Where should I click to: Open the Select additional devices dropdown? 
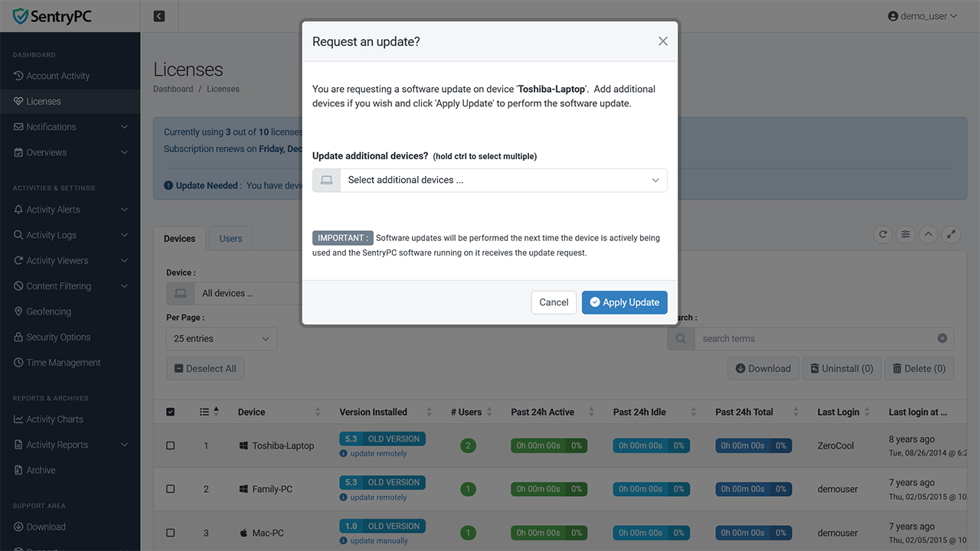(490, 180)
